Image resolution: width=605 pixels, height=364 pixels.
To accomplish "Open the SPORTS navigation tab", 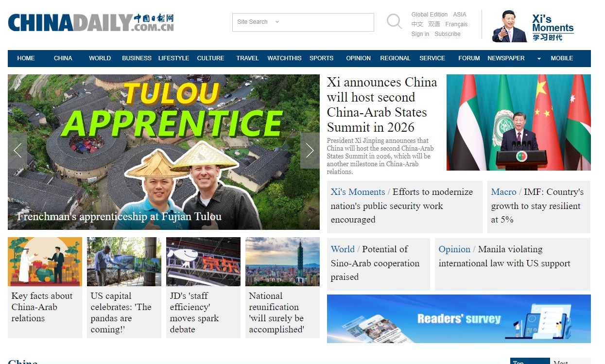I will [321, 58].
